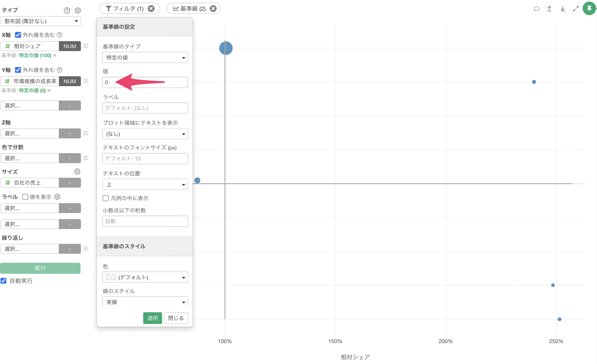Open the 色 default color picker
Image resolution: width=597 pixels, height=364 pixels.
coord(145,277)
